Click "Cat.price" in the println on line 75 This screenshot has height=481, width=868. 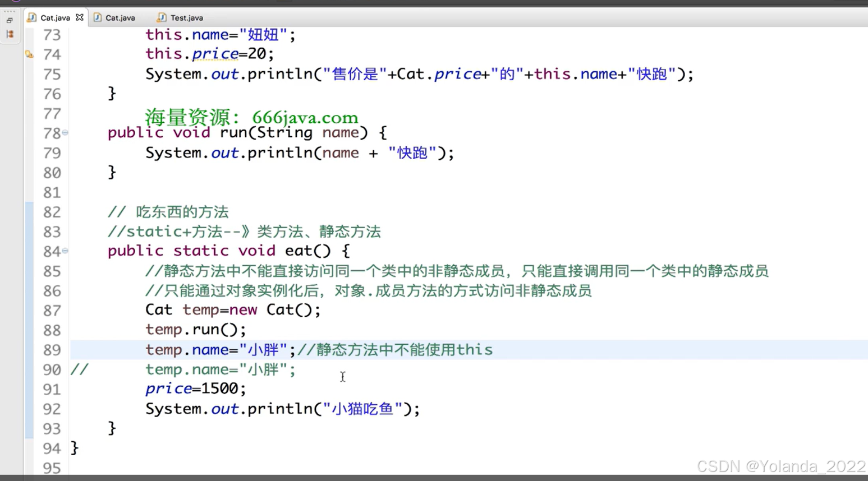click(439, 74)
